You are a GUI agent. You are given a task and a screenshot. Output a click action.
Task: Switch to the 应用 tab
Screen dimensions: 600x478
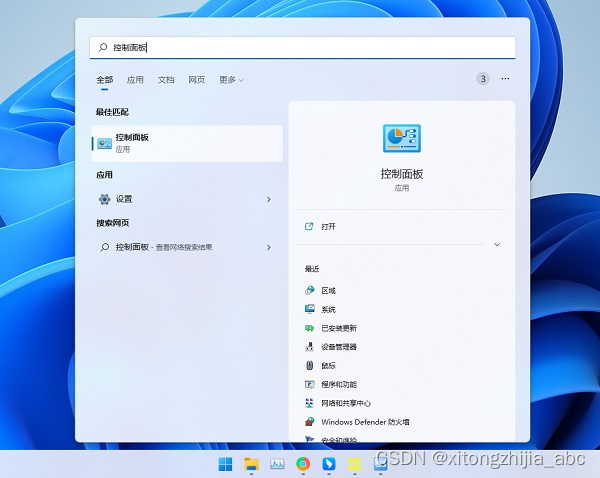tap(135, 80)
